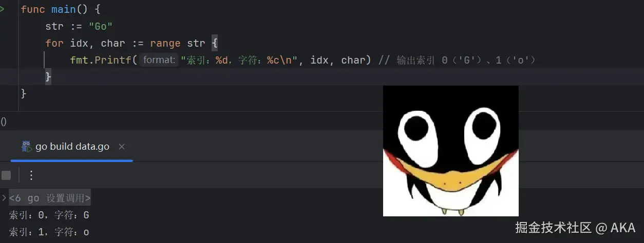Stop the running process with gray square
This screenshot has height=243, width=644.
pos(6,176)
